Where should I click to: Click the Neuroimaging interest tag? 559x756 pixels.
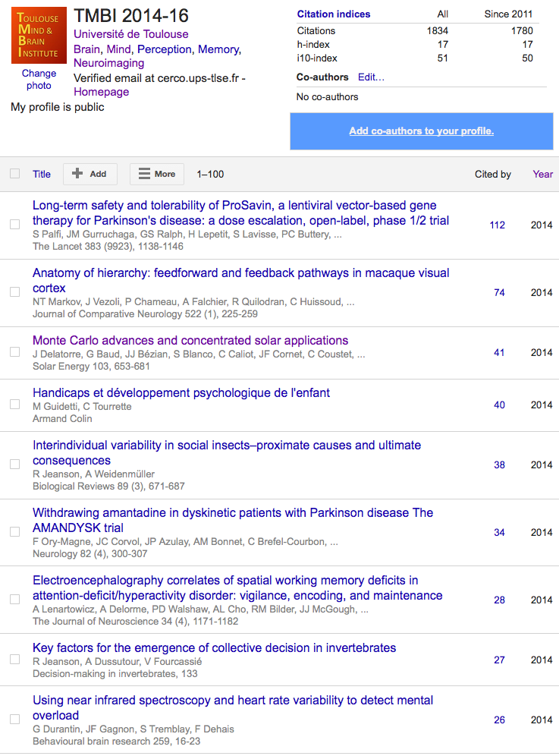pos(108,63)
